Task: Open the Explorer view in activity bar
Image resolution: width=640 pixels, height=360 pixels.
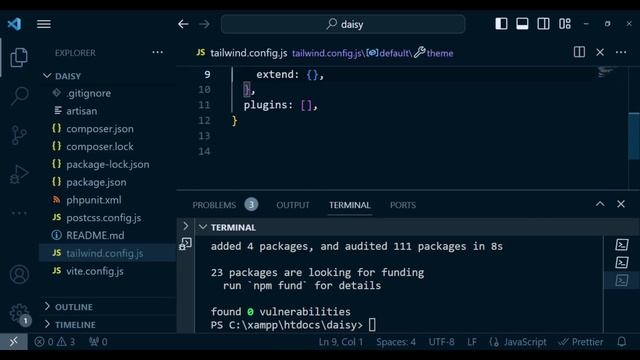Action: click(x=19, y=57)
